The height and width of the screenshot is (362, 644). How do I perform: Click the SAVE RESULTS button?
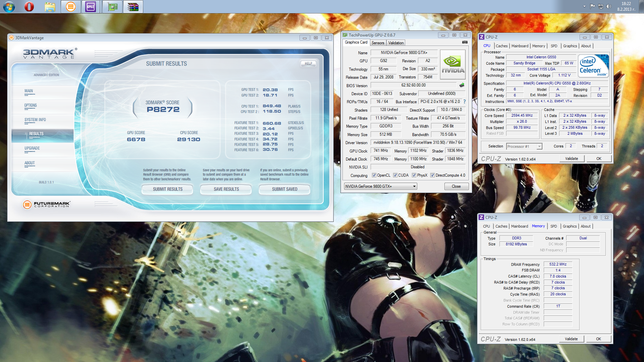226,189
